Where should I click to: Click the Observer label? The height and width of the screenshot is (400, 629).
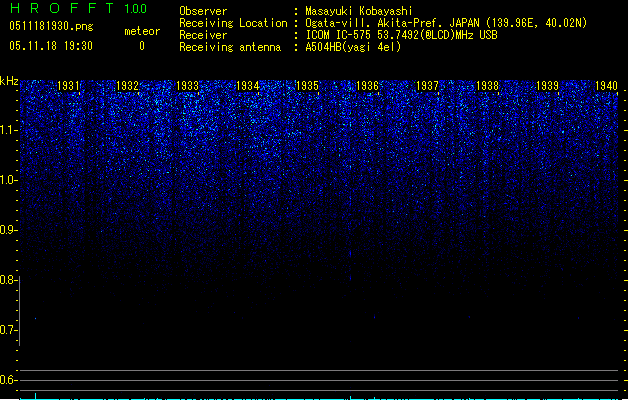coord(203,11)
